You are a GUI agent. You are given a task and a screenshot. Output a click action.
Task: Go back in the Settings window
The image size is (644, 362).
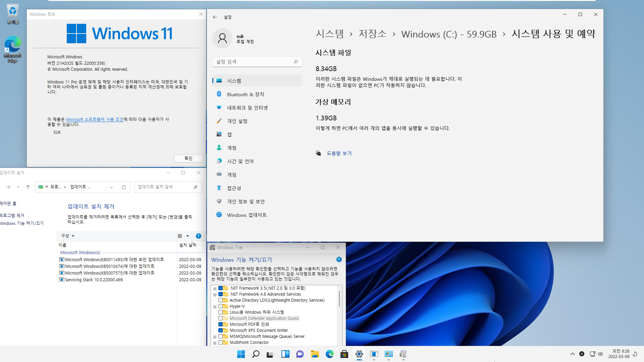[215, 17]
